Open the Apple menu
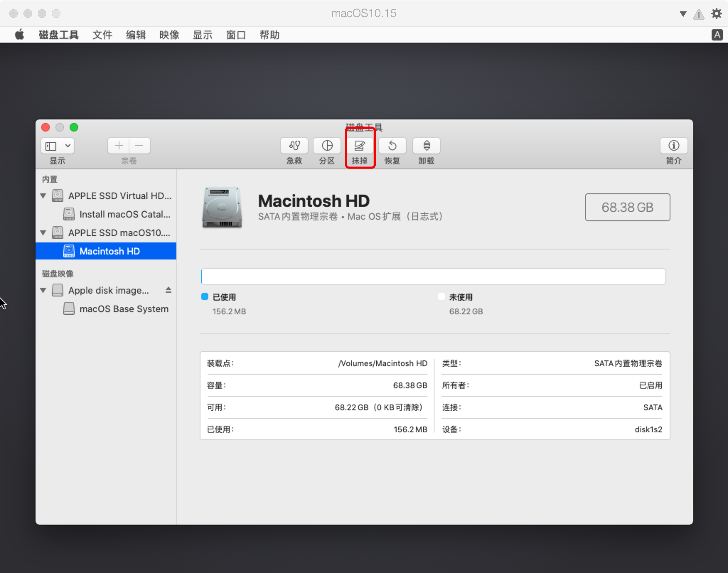 pyautogui.click(x=20, y=35)
